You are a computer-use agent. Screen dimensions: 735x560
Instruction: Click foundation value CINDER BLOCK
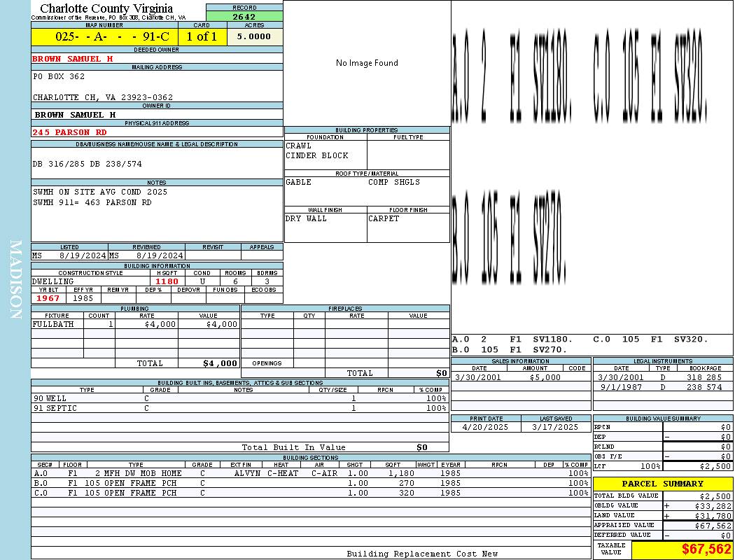pyautogui.click(x=317, y=155)
